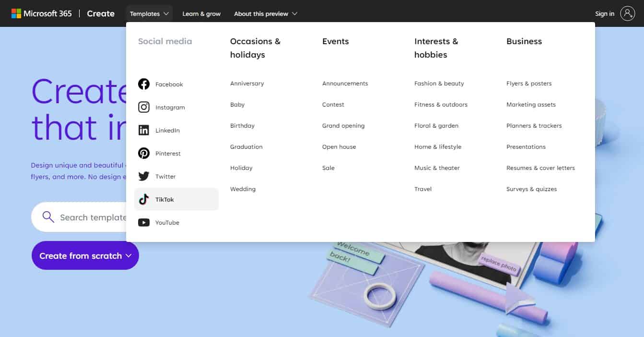Viewport: 644px width, 337px height.
Task: Click the Twitter bird icon
Action: tap(144, 176)
